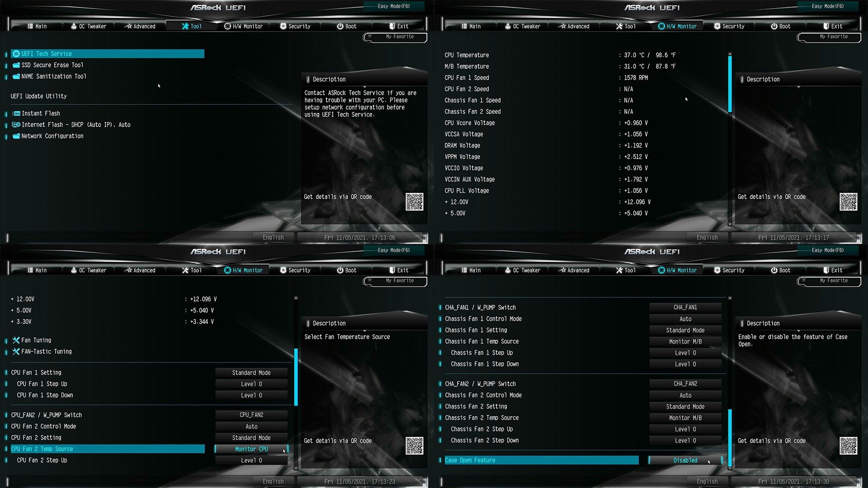Toggle the CHA_FAN1 / W_PUMP Switch value
This screenshot has width=868, height=488.
(x=685, y=307)
